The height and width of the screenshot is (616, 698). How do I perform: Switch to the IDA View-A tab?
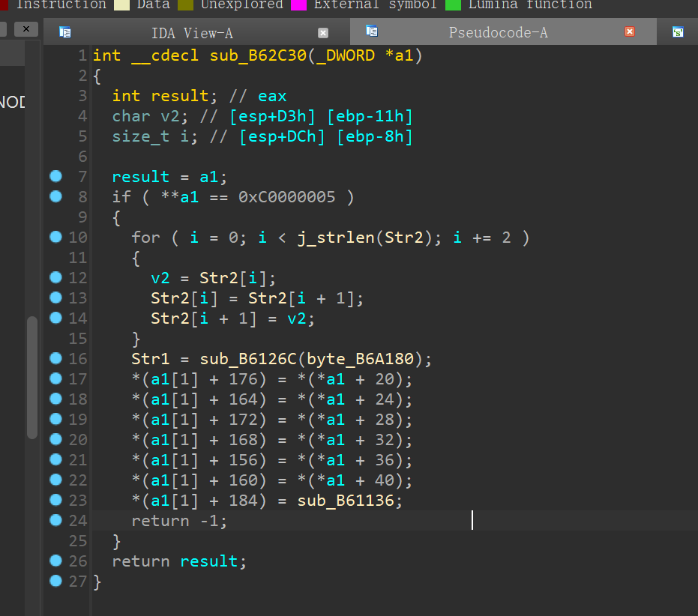(192, 32)
